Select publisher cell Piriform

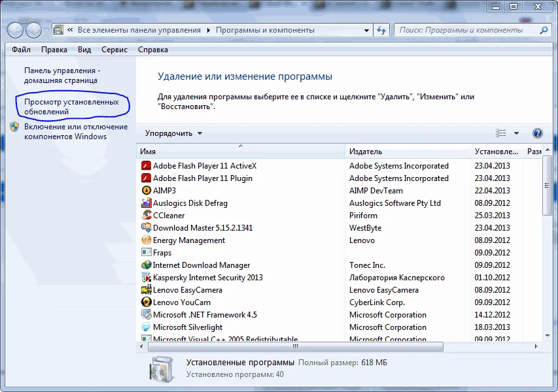point(363,216)
